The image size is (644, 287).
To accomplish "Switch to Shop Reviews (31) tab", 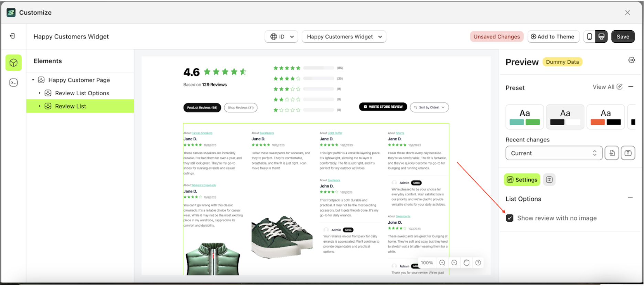I will tap(240, 108).
